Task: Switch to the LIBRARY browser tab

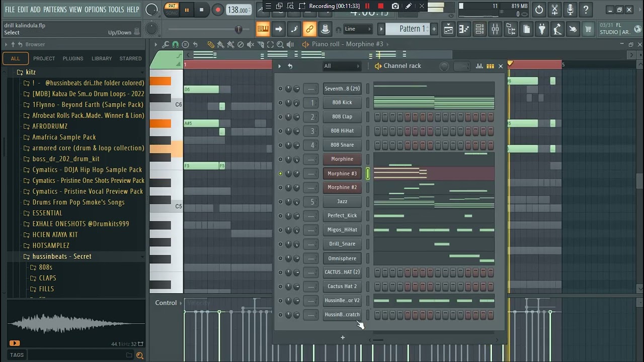Action: pos(102,58)
